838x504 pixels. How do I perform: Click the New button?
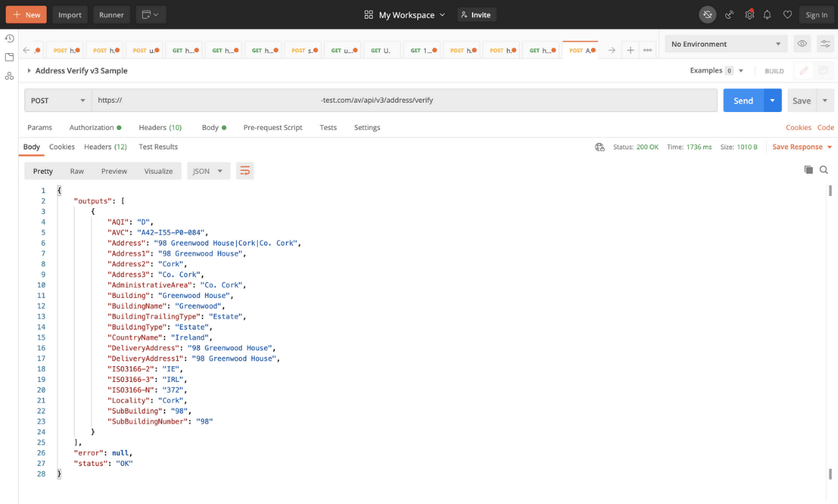(26, 15)
